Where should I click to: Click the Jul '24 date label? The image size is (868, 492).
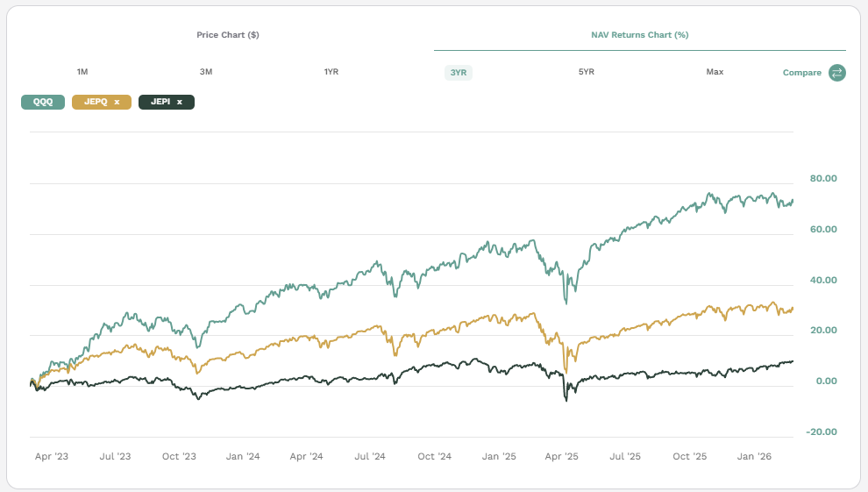point(370,457)
